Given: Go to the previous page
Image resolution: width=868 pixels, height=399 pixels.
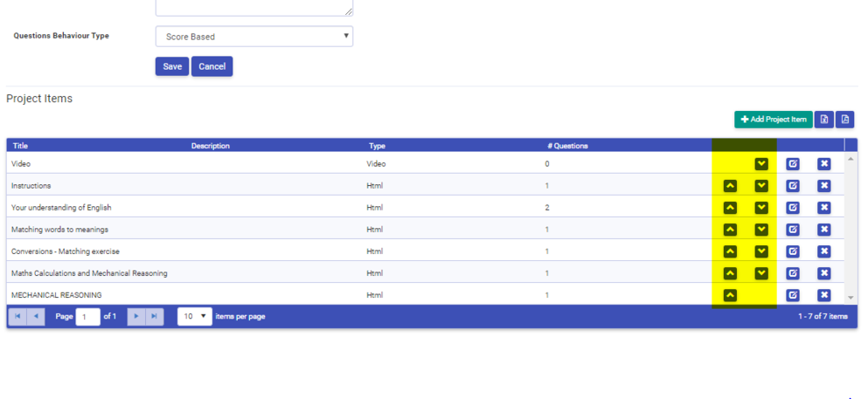Looking at the screenshot, I should coord(36,317).
